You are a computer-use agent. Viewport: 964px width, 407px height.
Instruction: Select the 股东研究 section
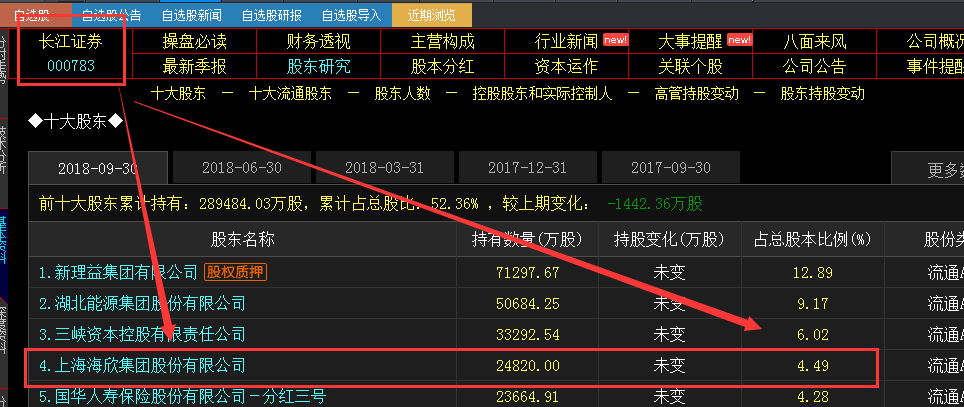click(x=318, y=66)
